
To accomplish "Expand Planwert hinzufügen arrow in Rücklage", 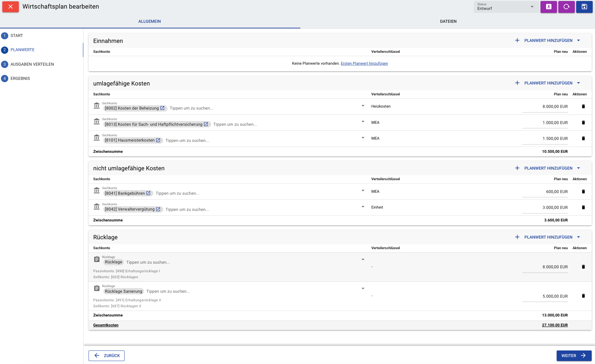I will coord(578,237).
